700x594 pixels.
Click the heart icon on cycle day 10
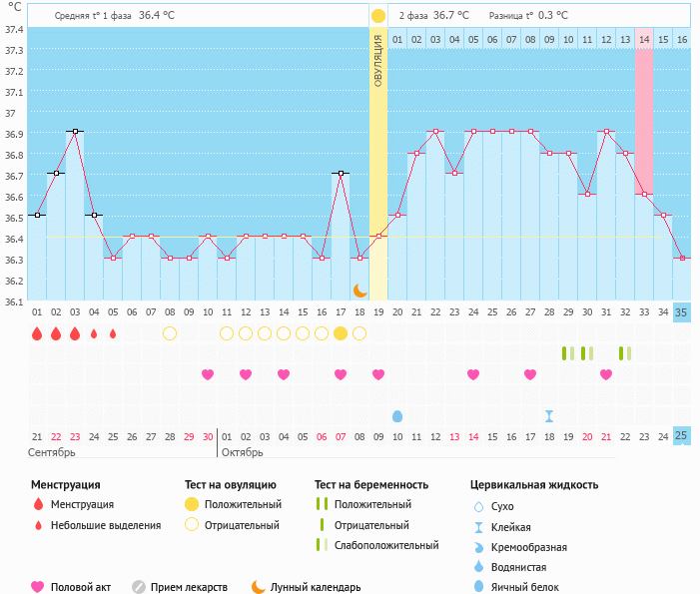pos(208,374)
